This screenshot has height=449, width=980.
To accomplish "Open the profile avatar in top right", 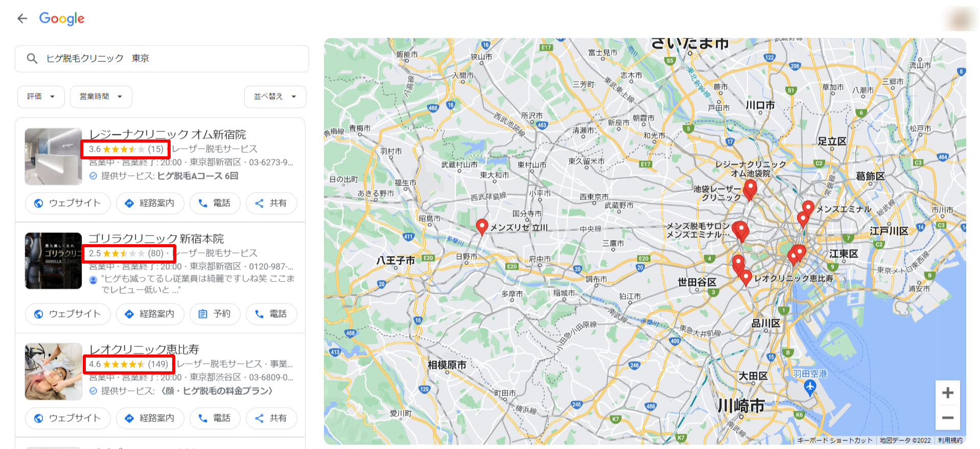I will [960, 19].
